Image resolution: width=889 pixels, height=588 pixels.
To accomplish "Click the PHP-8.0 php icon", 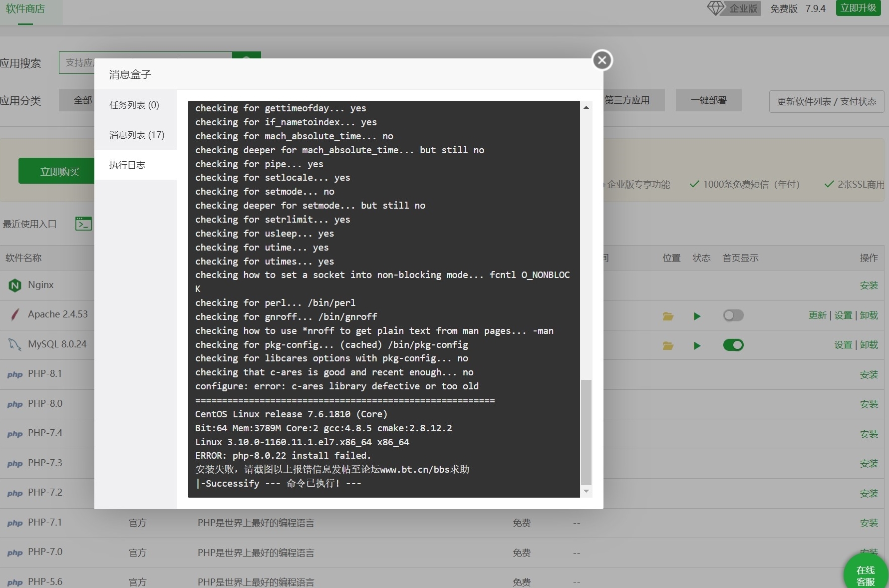I will pyautogui.click(x=15, y=404).
